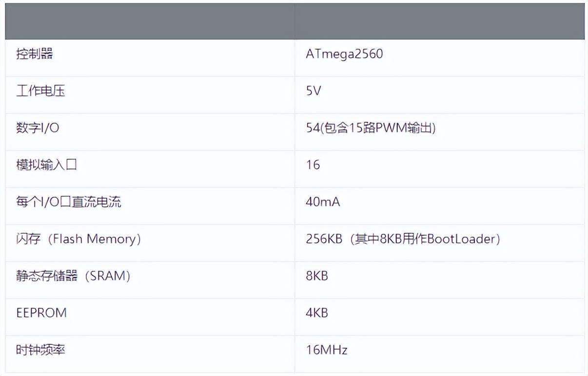Select the 256KB BootLoader description text
Image resolution: width=588 pixels, height=376 pixels.
click(x=403, y=239)
